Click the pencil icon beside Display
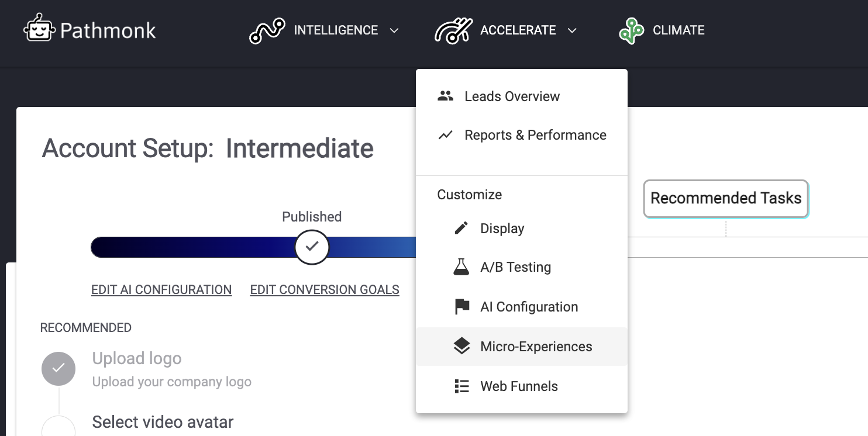Image resolution: width=868 pixels, height=436 pixels. pos(461,229)
